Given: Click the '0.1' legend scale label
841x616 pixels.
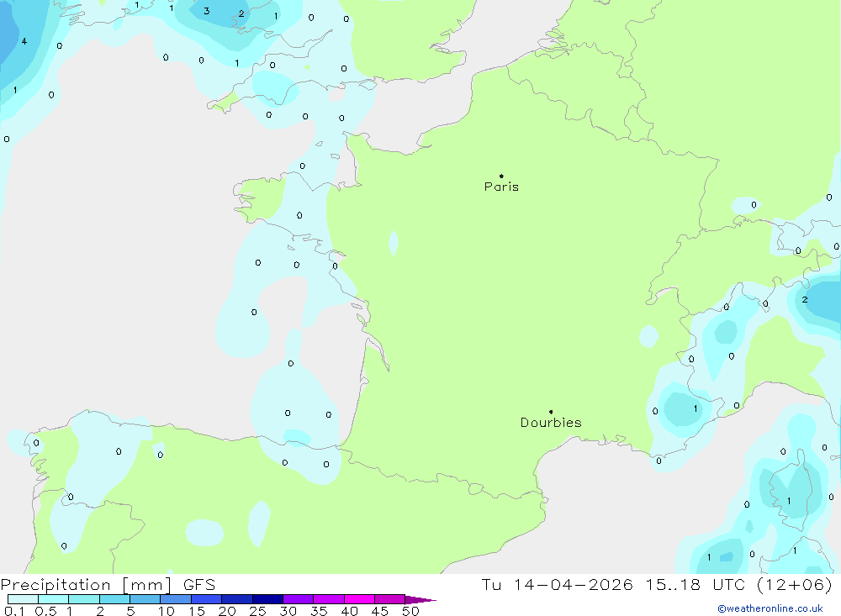Looking at the screenshot, I should tap(14, 611).
